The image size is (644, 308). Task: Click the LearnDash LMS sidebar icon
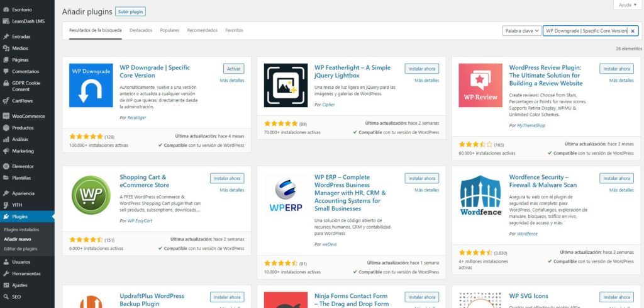[6, 21]
